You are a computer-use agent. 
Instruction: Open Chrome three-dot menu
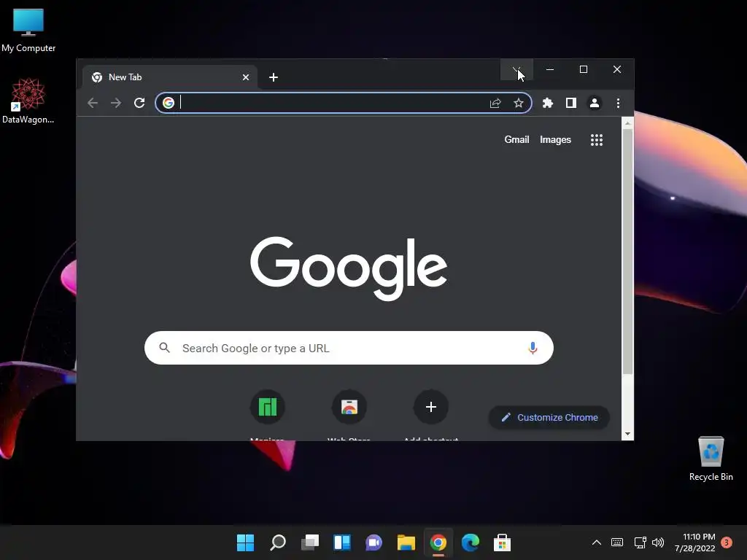(x=618, y=103)
